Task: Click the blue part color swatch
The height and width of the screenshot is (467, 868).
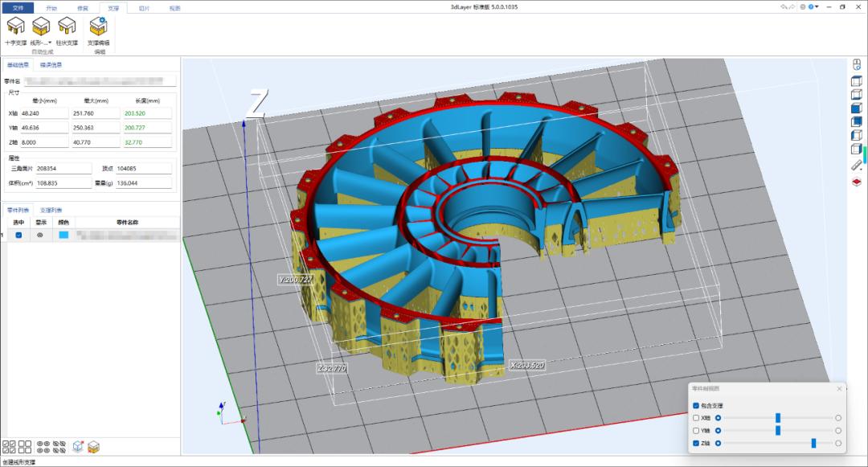Action: click(x=63, y=236)
